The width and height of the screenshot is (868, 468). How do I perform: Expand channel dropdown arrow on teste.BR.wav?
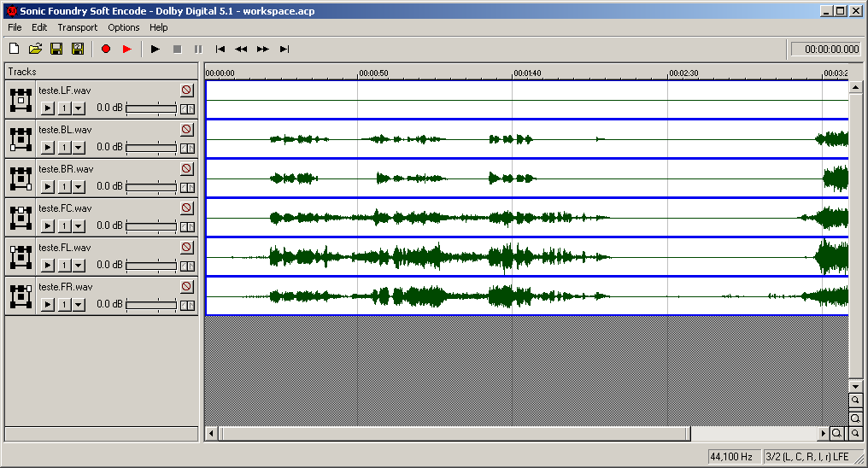[79, 187]
